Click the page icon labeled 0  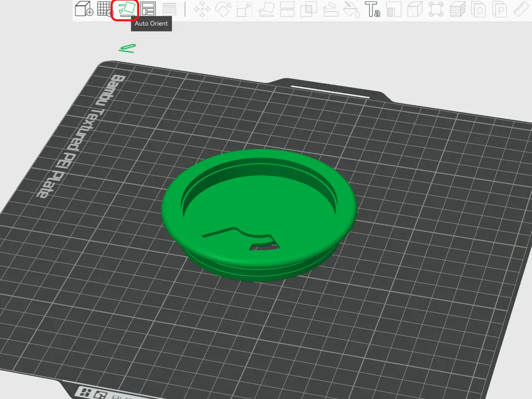[478, 9]
